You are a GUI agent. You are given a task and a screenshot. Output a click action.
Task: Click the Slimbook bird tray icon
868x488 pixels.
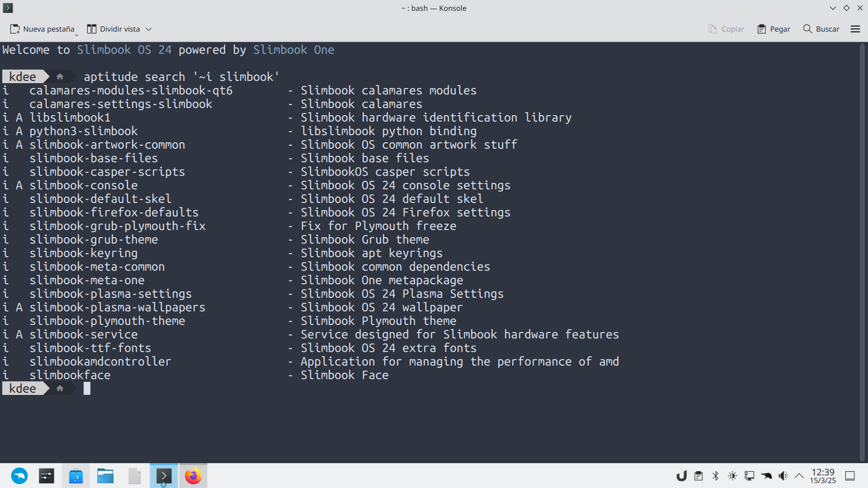pyautogui.click(x=766, y=476)
